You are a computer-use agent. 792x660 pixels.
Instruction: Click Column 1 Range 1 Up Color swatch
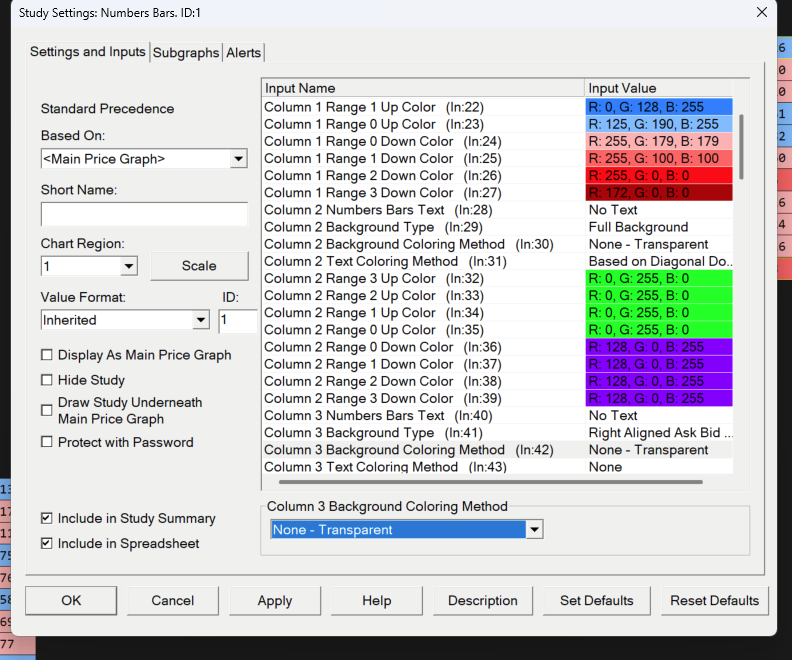pyautogui.click(x=658, y=107)
